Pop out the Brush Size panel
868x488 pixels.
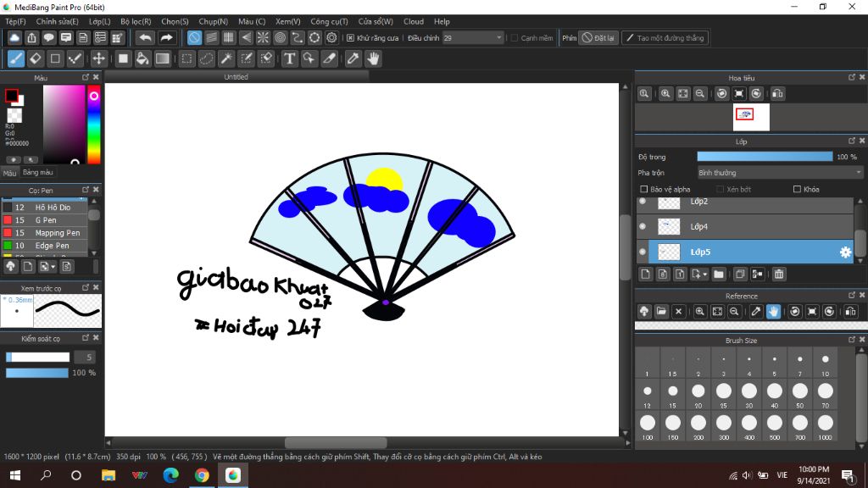click(x=851, y=340)
